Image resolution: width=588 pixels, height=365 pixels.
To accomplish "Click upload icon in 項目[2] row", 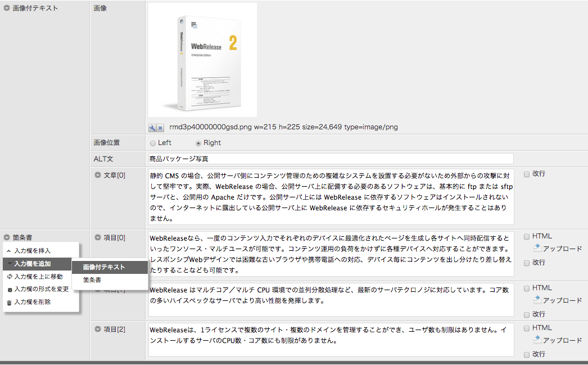I will [537, 340].
